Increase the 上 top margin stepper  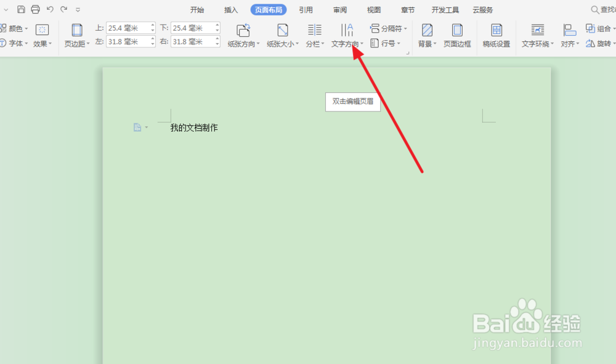click(152, 25)
